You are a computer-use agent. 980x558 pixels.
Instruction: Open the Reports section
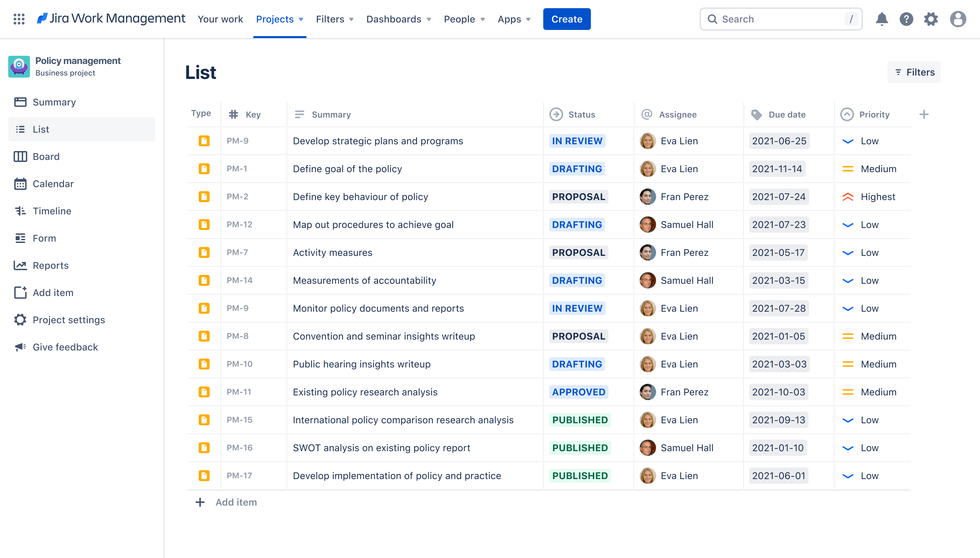pyautogui.click(x=50, y=265)
